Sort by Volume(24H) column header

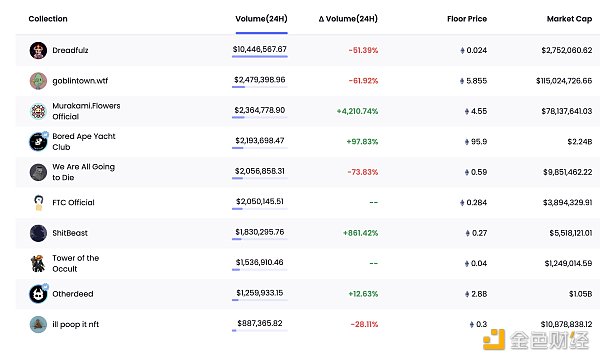(261, 19)
